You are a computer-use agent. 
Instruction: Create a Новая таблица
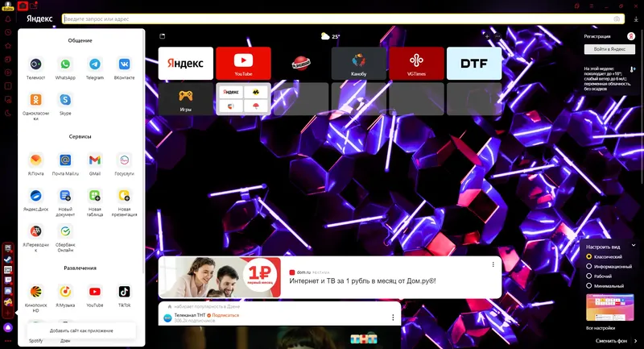tap(95, 196)
